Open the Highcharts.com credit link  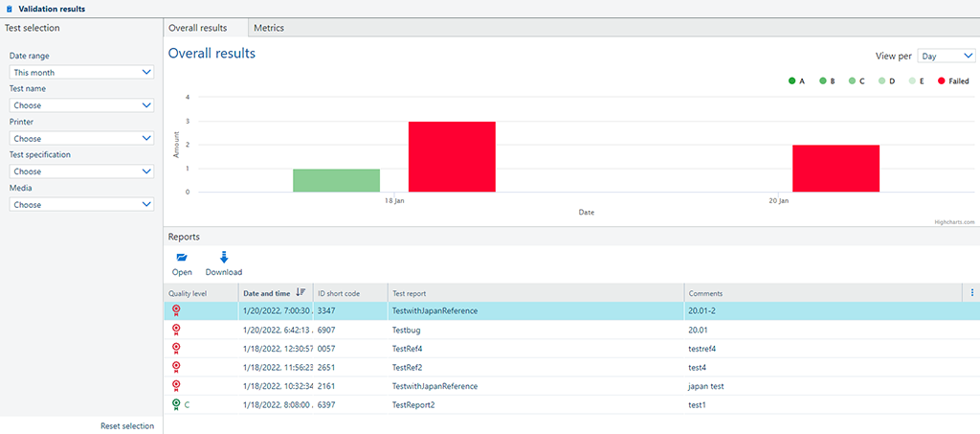[954, 221]
